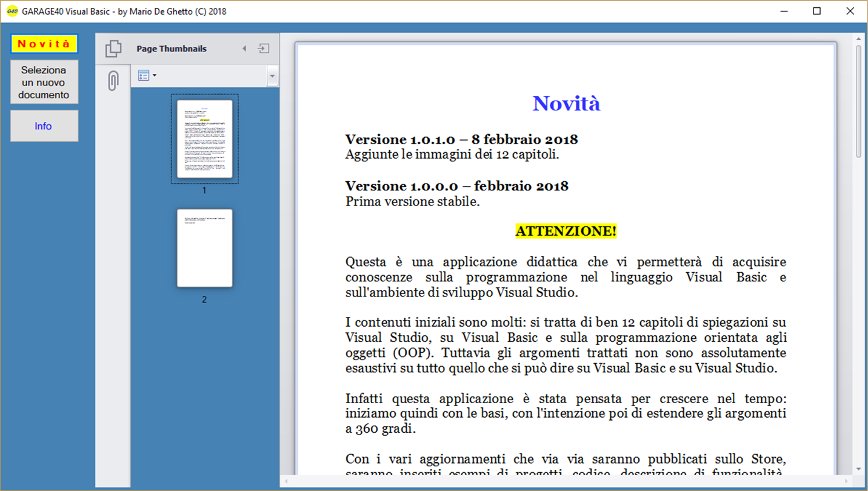The image size is (868, 491).
Task: Select page 2 thumbnail
Action: click(204, 248)
